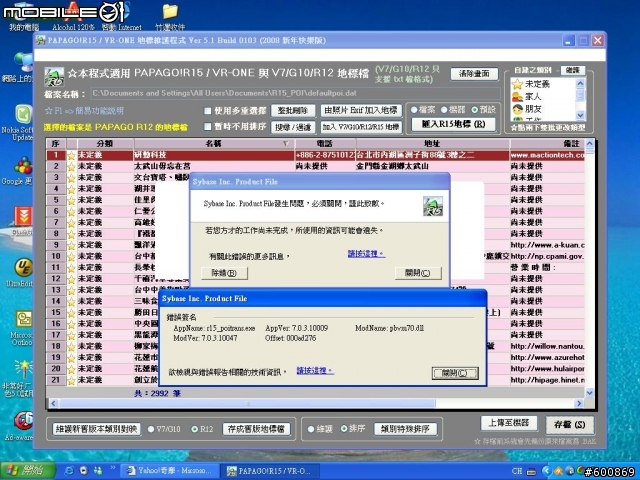Click 請按這裡 link in upper dialog
Screen dimensions: 640x480
pos(366,254)
